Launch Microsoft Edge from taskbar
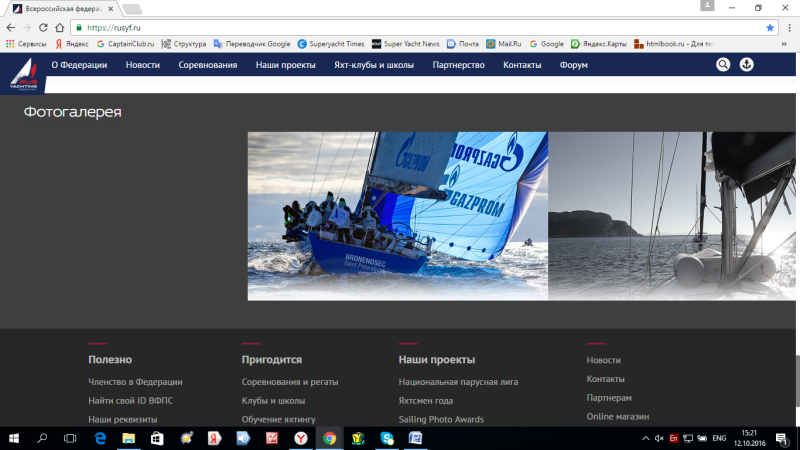This screenshot has width=800, height=450. 101,438
